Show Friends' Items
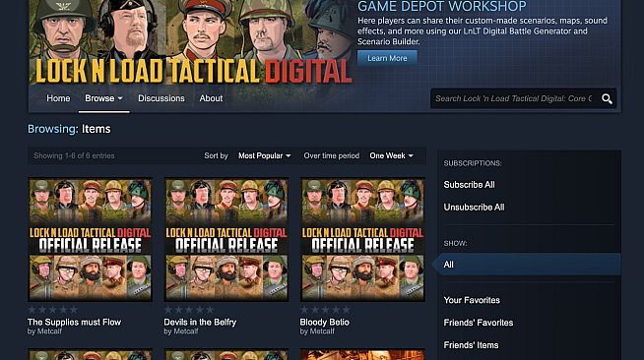The image size is (644, 360). 471,345
